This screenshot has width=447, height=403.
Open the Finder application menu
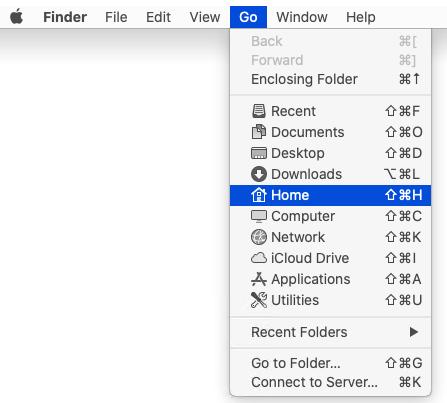pos(65,17)
